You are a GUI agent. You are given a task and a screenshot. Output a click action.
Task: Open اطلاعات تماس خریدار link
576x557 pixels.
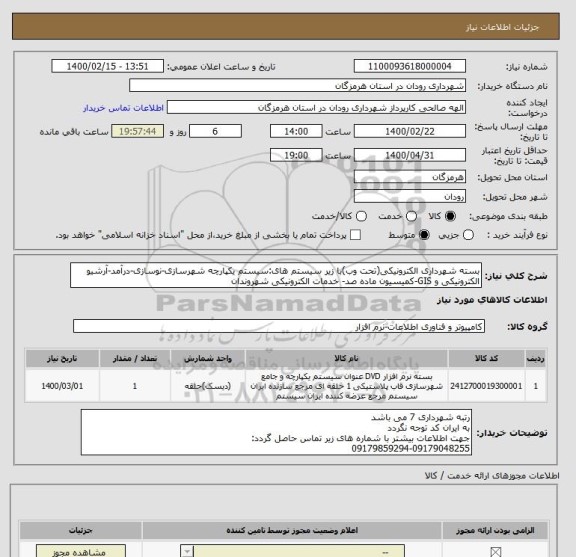(x=123, y=108)
